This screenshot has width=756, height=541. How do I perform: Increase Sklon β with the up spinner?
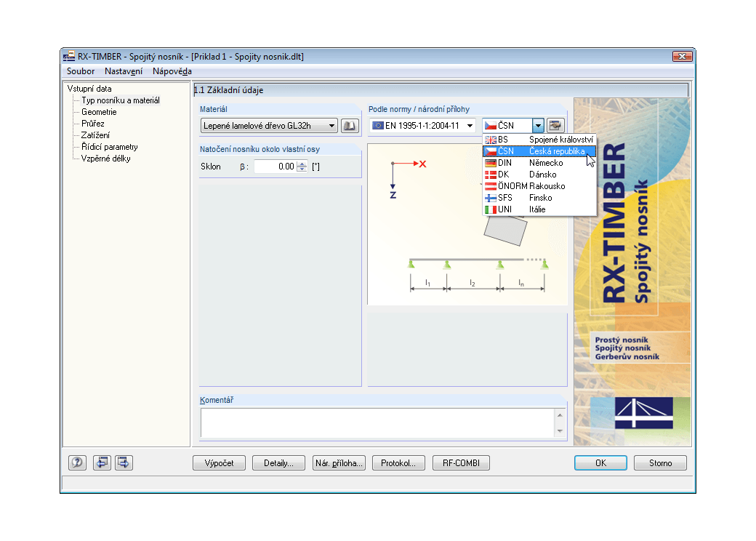pyautogui.click(x=302, y=164)
